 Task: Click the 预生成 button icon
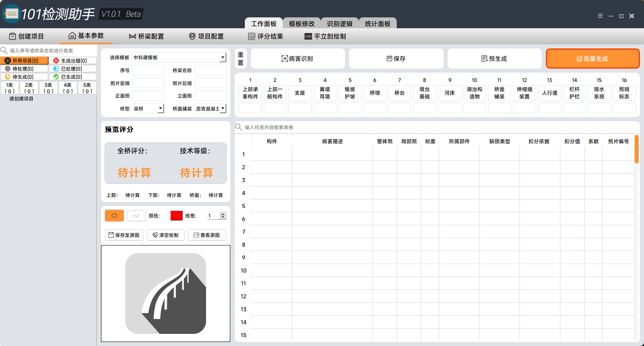[494, 59]
